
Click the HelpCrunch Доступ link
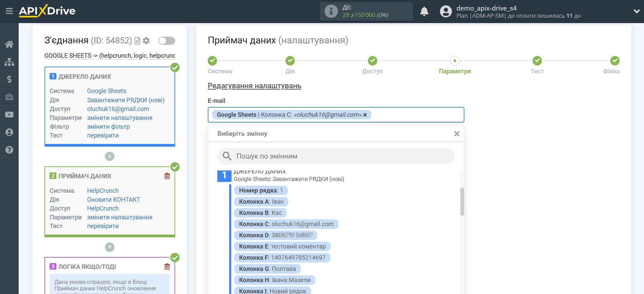point(103,208)
